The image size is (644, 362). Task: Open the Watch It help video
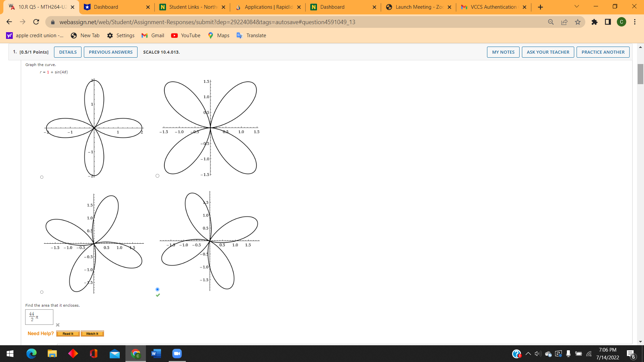[92, 334]
